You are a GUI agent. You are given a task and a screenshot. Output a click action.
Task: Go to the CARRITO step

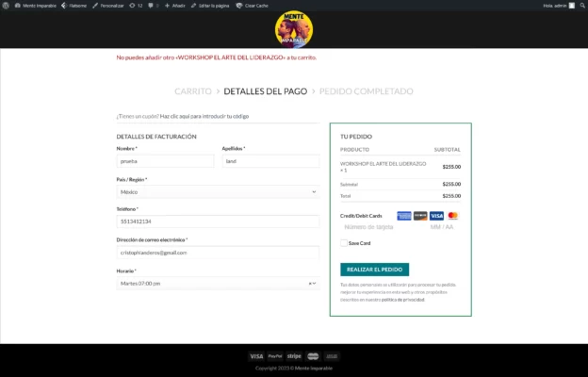(192, 91)
